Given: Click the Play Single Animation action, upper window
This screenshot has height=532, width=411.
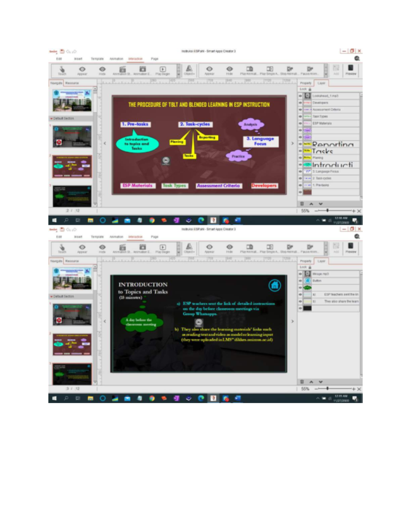Looking at the screenshot, I should click(269, 71).
